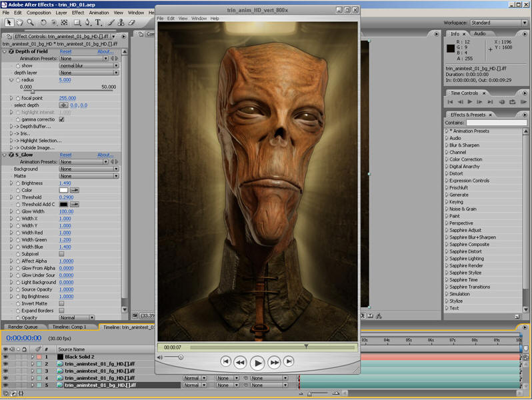Select the Hand tool
532x400 pixels.
coord(20,23)
